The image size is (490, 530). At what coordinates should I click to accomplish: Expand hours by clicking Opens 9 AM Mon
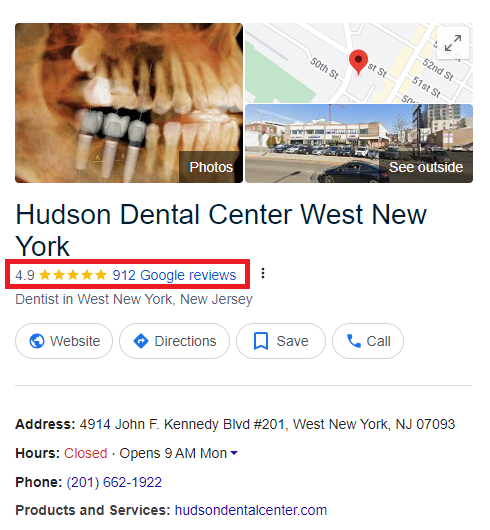coord(173,453)
